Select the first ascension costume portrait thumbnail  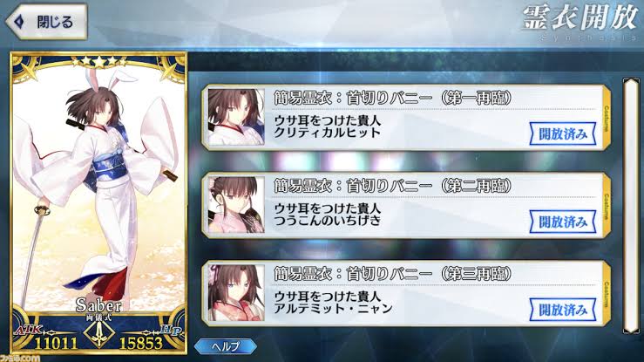(236, 117)
